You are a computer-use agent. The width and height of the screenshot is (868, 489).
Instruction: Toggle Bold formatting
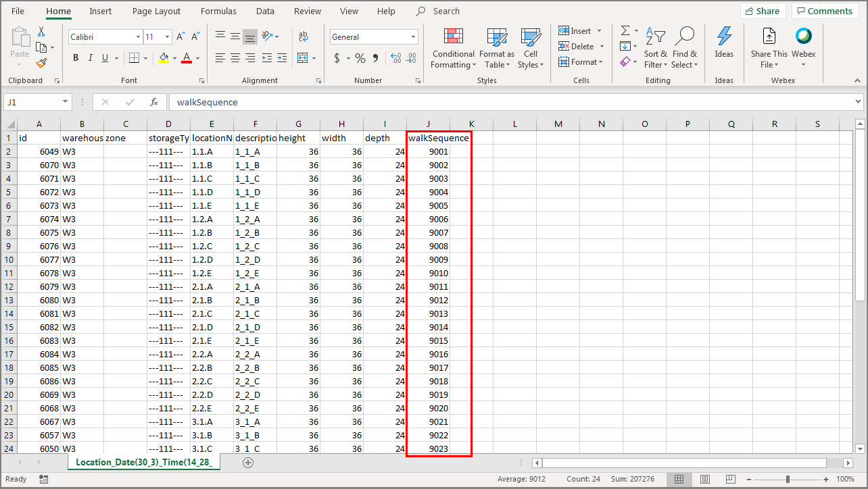click(x=76, y=58)
